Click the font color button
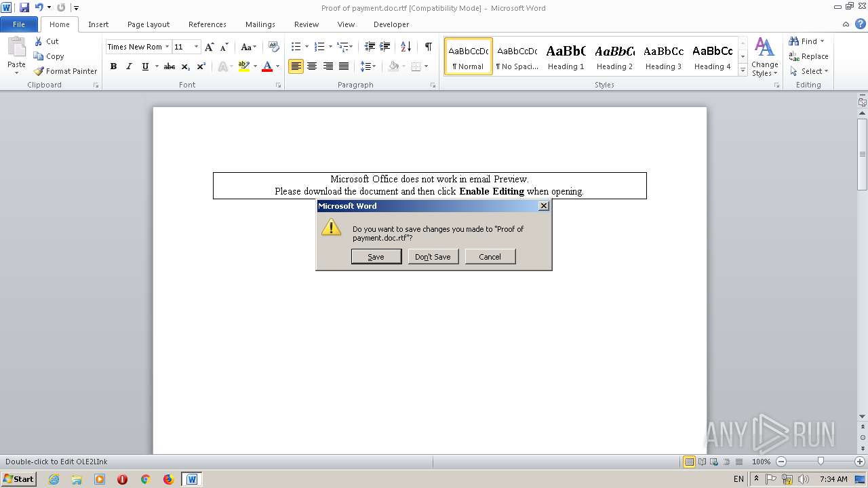The image size is (868, 488). [x=267, y=66]
